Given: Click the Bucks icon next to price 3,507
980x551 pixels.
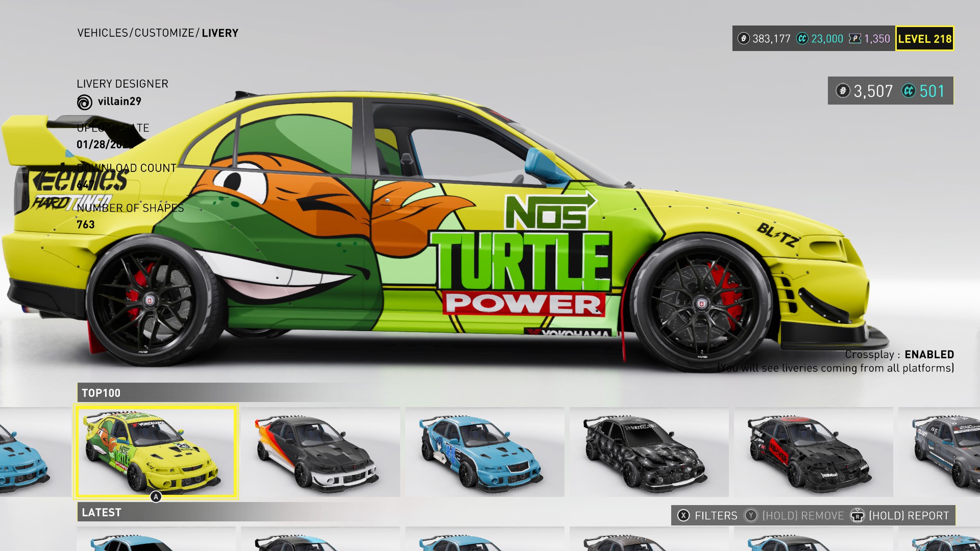Looking at the screenshot, I should (843, 91).
